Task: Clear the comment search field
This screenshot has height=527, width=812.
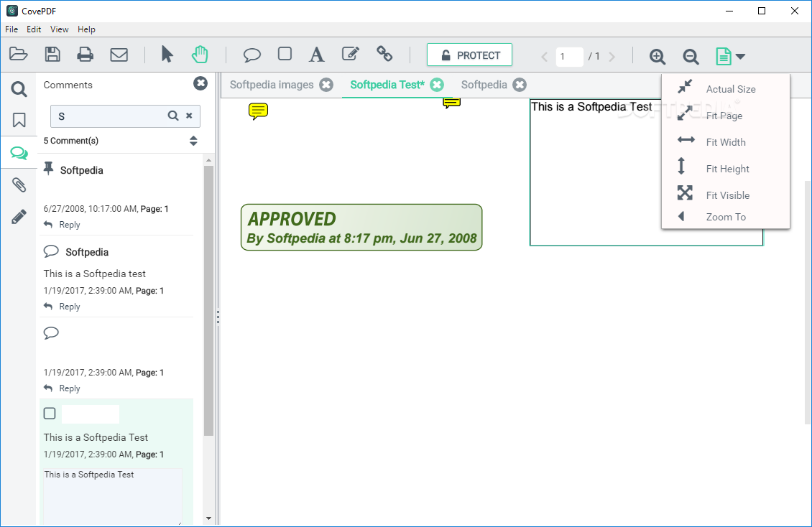Action: (189, 116)
